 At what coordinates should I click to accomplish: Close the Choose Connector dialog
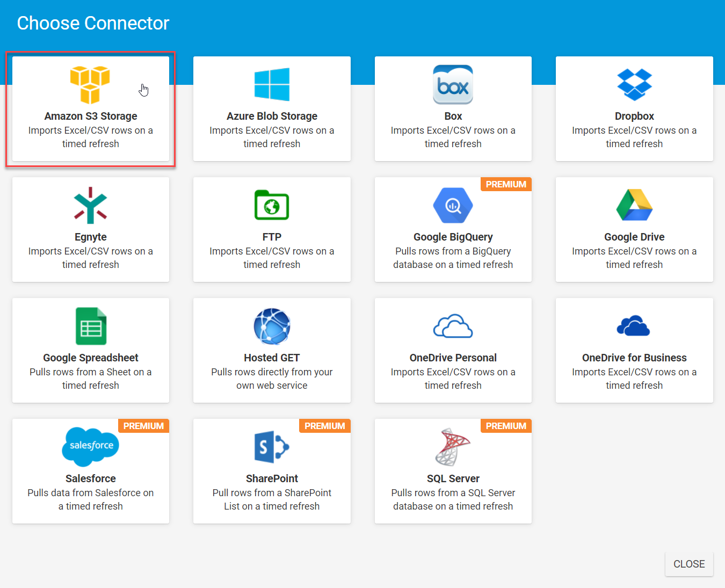pyautogui.click(x=689, y=564)
